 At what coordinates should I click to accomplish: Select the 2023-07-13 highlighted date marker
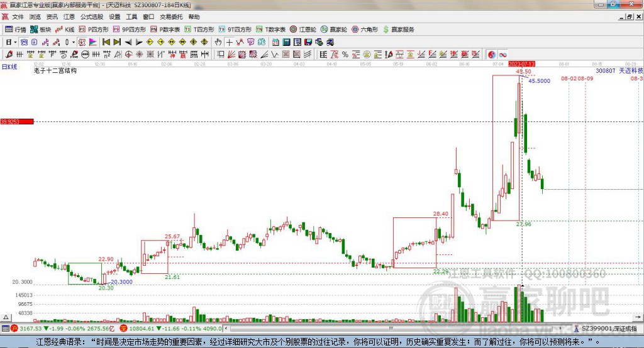tap(521, 64)
